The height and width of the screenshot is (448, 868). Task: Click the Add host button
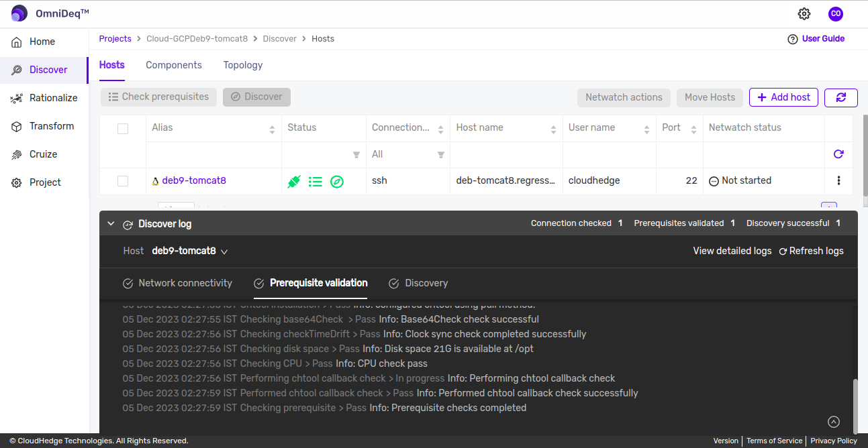click(784, 97)
